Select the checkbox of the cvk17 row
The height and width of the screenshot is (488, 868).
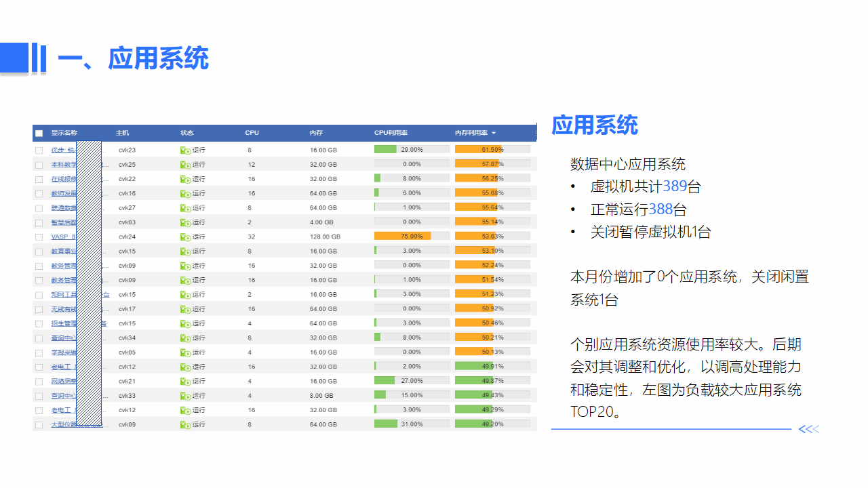[x=39, y=309]
